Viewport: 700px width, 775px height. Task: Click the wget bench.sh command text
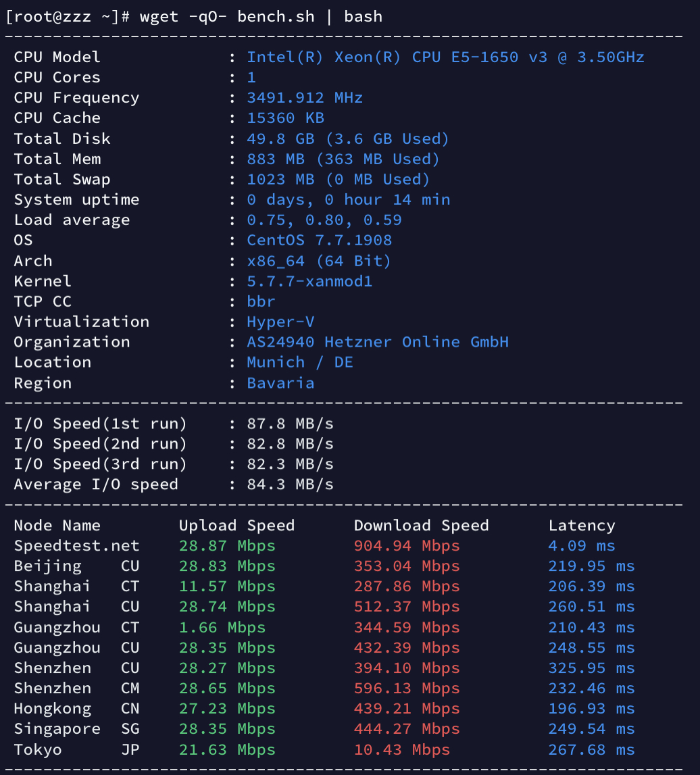pos(261,17)
